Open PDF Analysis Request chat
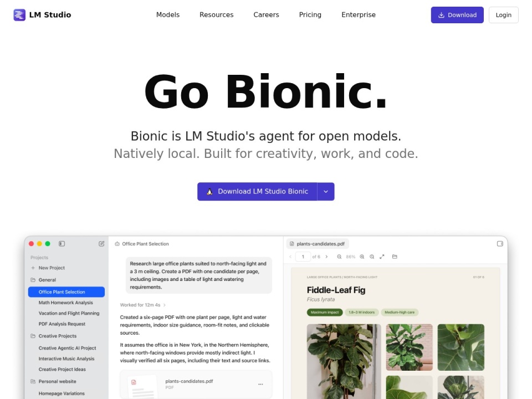 point(62,324)
